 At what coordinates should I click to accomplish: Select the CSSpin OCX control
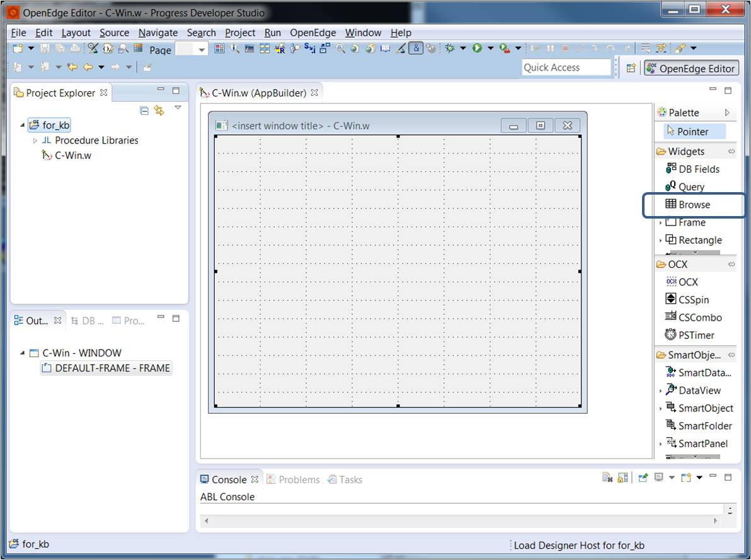pyautogui.click(x=692, y=299)
